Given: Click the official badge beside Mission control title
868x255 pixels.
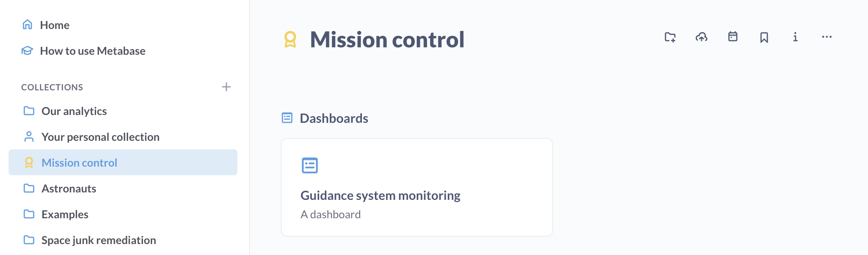Looking at the screenshot, I should (x=290, y=40).
